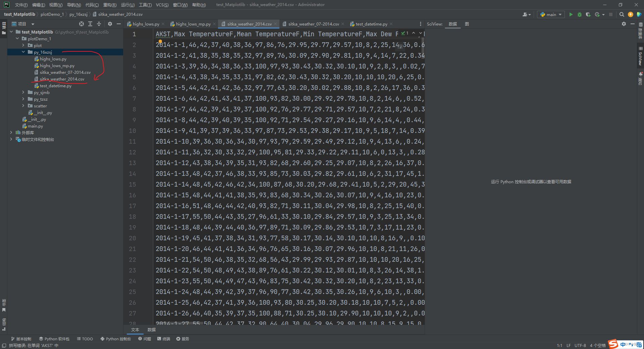This screenshot has height=349, width=644.
Task: Click plotDemo_1 in the breadcrumb bar
Action: click(52, 14)
